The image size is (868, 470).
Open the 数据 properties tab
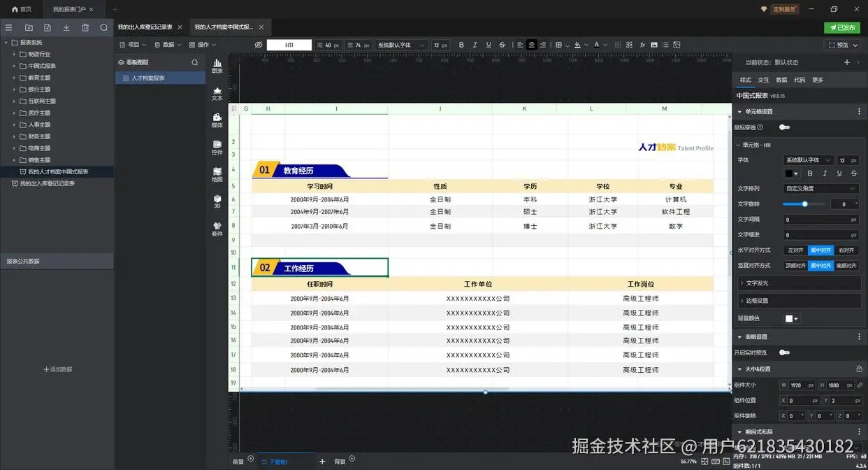coord(781,80)
